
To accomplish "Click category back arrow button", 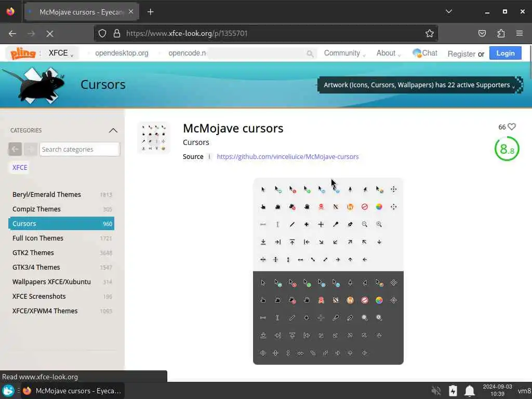I will 15,149.
